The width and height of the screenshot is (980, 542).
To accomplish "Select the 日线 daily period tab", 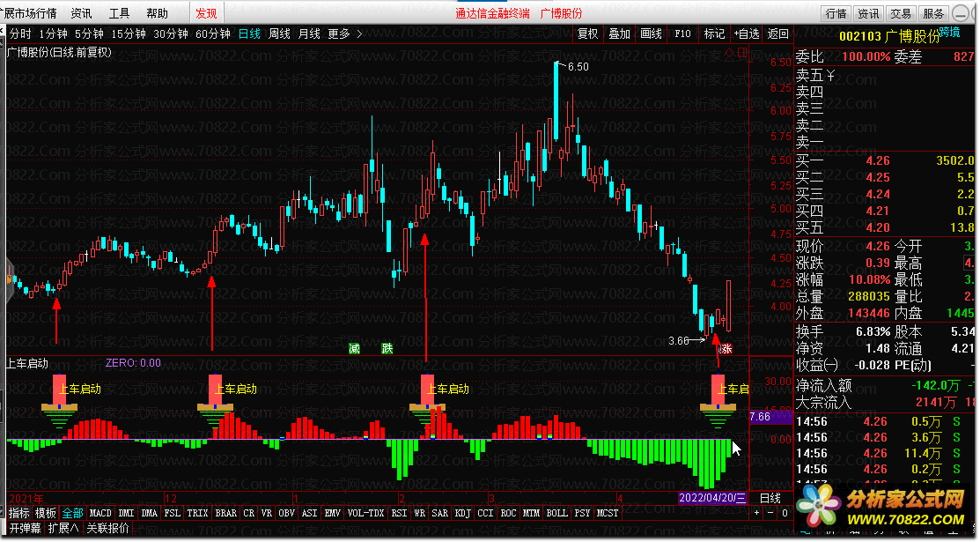I will point(249,33).
